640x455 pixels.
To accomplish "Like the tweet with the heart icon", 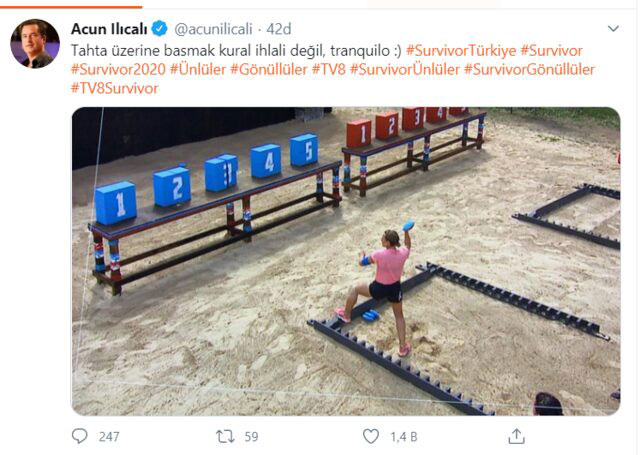I will point(371,436).
